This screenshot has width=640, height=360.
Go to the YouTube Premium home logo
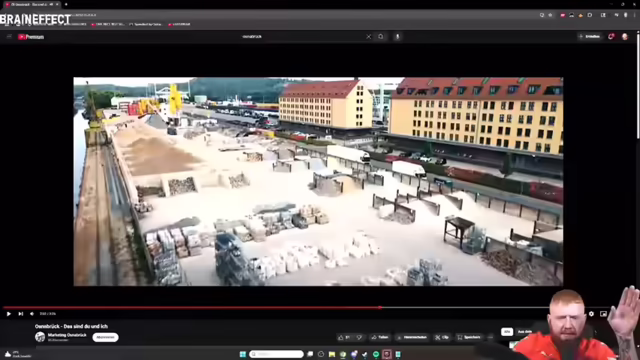point(31,37)
